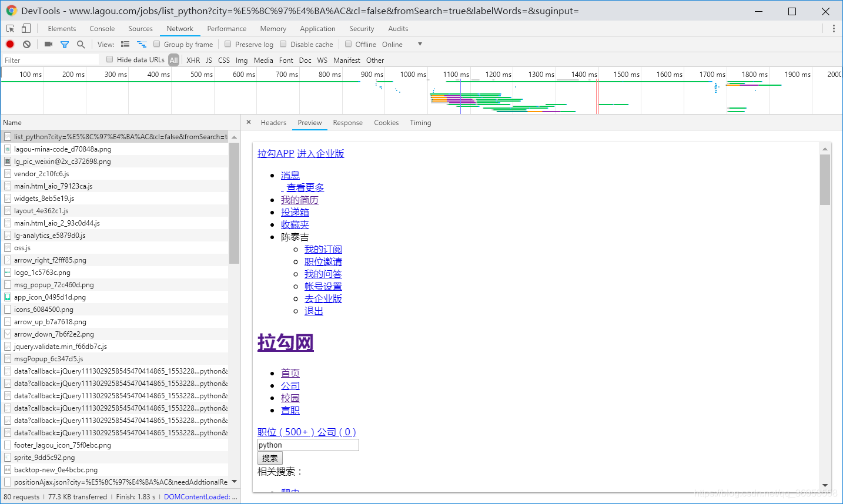Open the Application tab
This screenshot has width=843, height=504.
click(317, 28)
